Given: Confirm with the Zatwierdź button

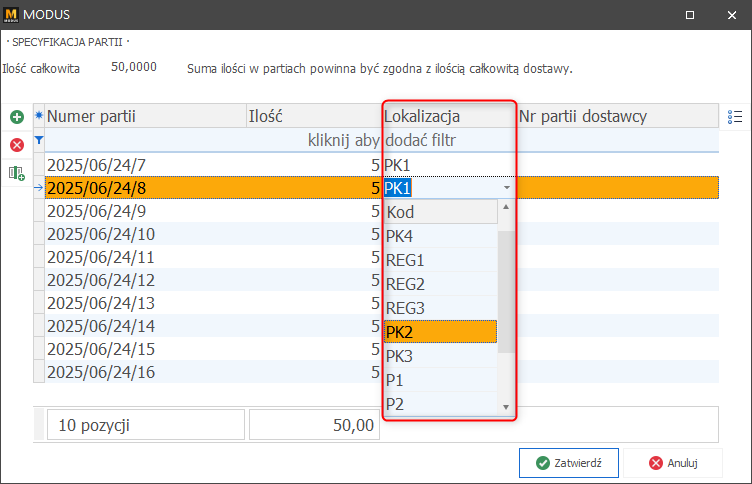Looking at the screenshot, I should click(x=569, y=463).
